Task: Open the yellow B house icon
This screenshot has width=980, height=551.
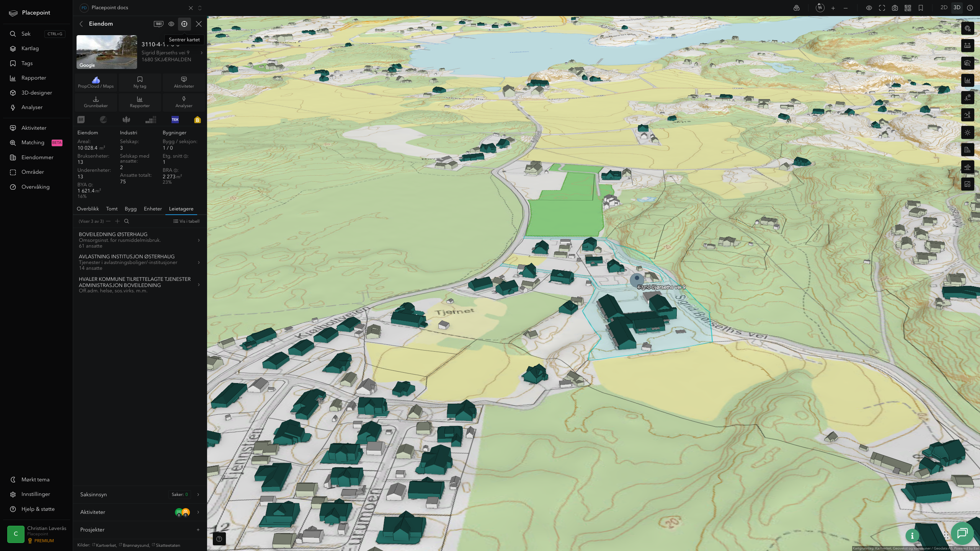Action: [198, 120]
